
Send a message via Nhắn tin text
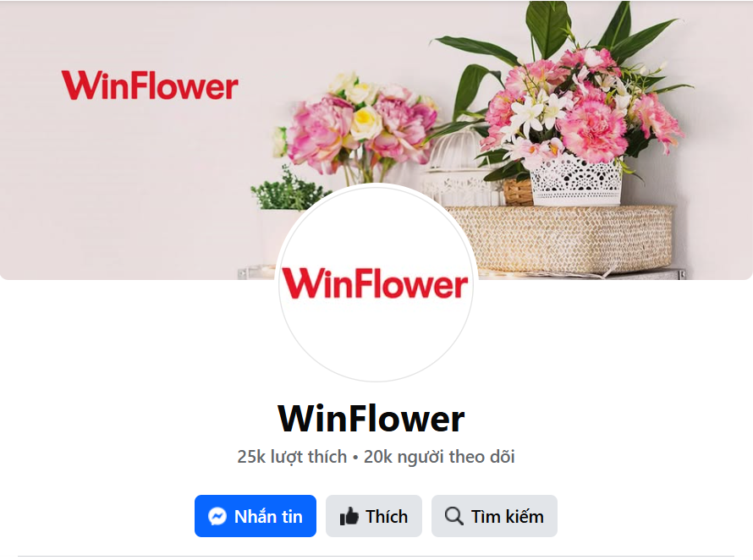click(x=268, y=517)
